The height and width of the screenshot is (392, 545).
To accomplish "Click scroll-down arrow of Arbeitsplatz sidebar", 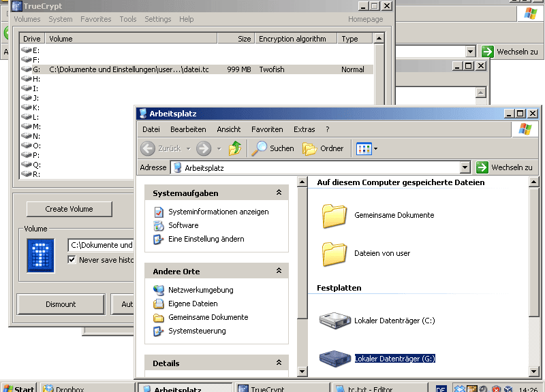I will point(302,371).
